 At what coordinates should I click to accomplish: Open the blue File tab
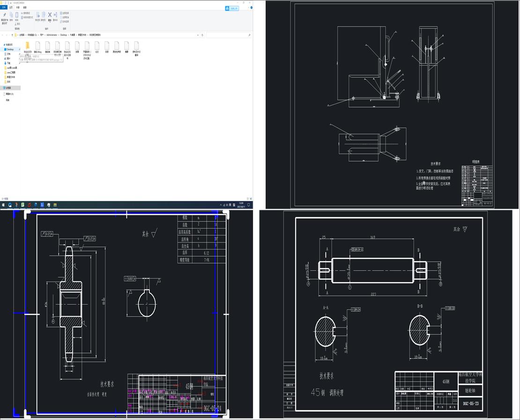(x=4, y=7)
